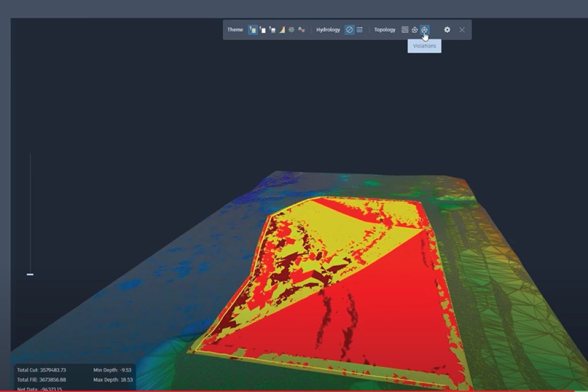Click the middle Topology mesh icon
Image resolution: width=588 pixels, height=392 pixels.
(x=415, y=30)
